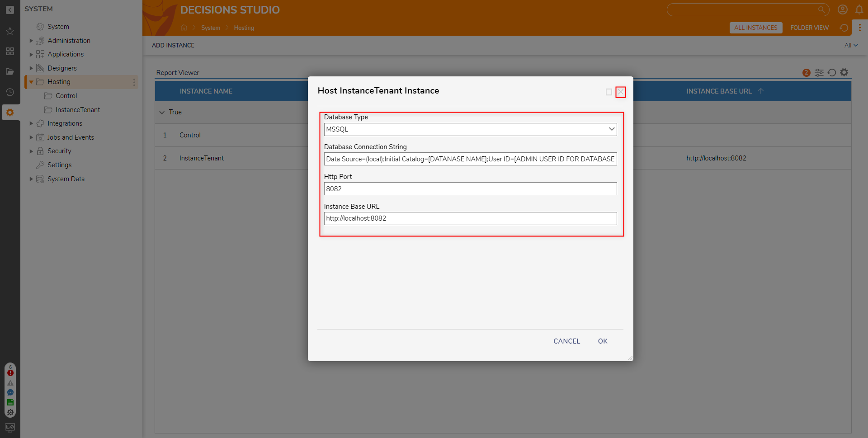Image resolution: width=868 pixels, height=438 pixels.
Task: Click the search magnifier in the header
Action: pyautogui.click(x=821, y=9)
